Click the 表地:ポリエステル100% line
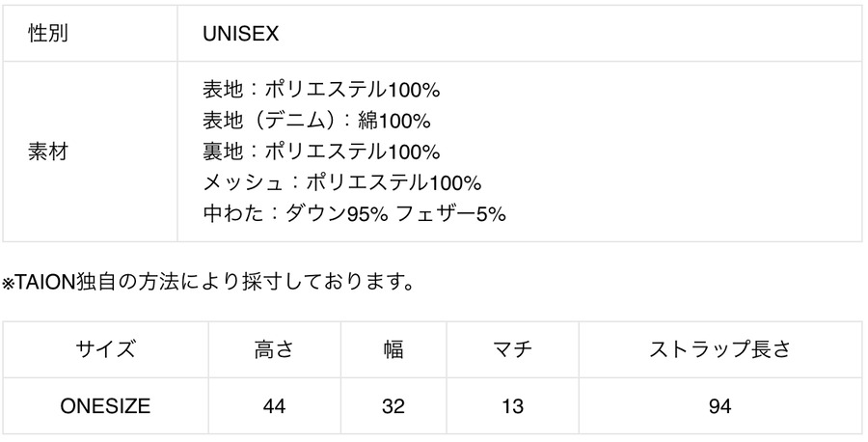This screenshot has height=442, width=868. pos(321,90)
